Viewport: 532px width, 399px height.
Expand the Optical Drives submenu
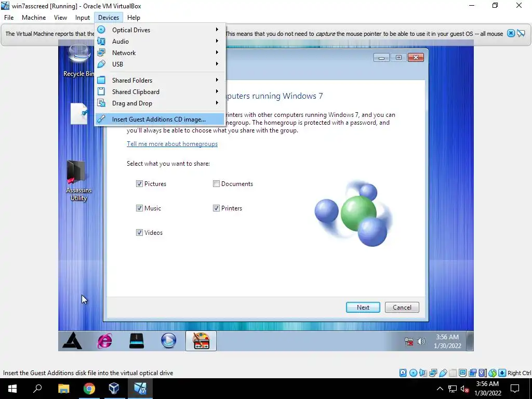pyautogui.click(x=160, y=30)
